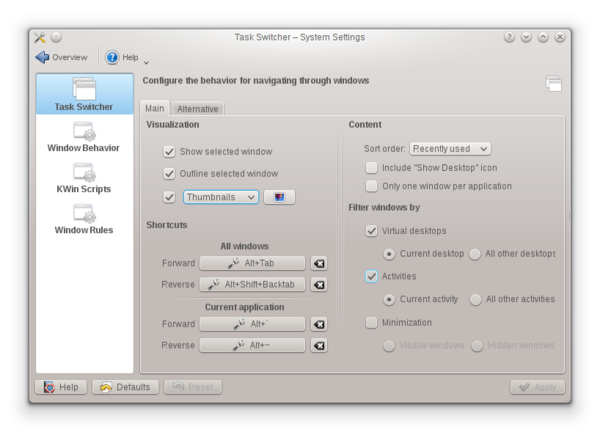
Task: Open Window Rules module
Action: click(x=84, y=219)
